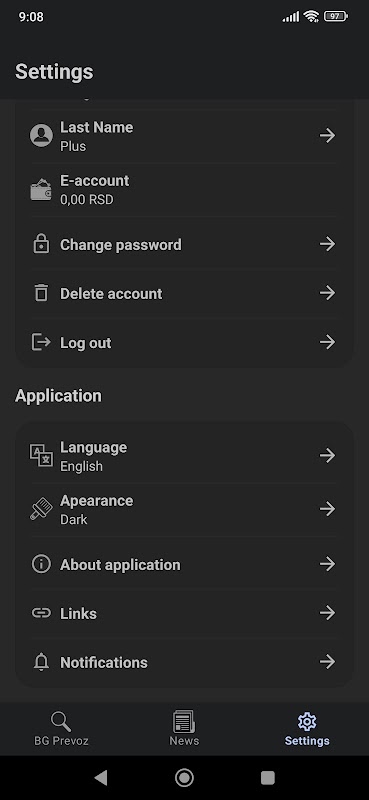Open Language options via its arrow
The height and width of the screenshot is (800, 369).
tap(327, 455)
